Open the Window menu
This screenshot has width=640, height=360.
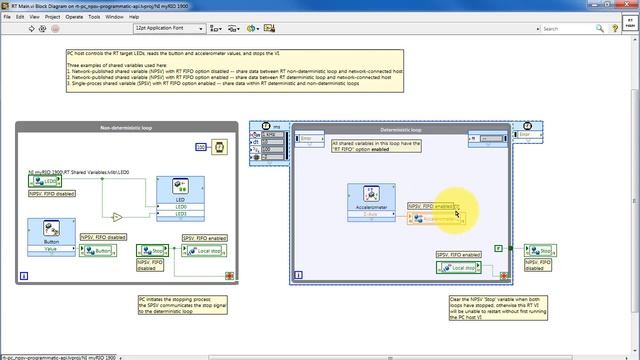(x=114, y=17)
